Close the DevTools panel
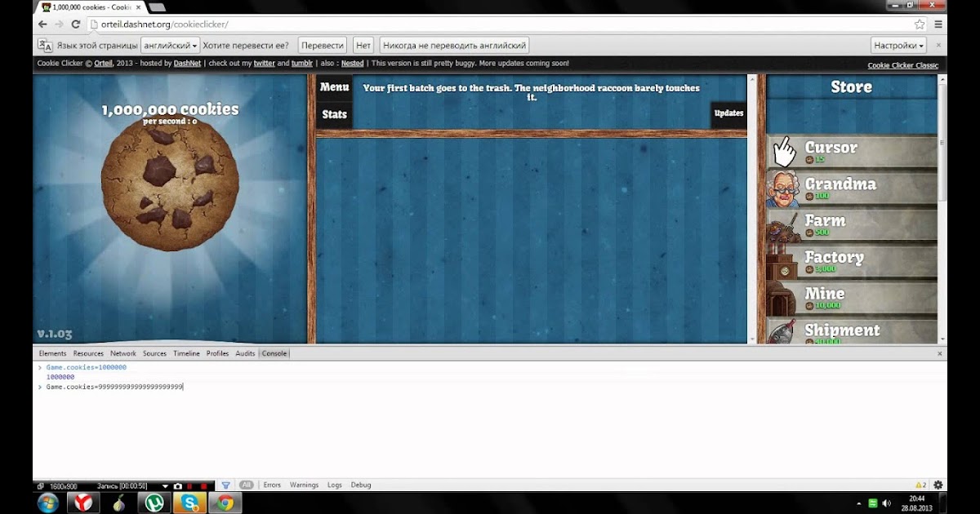Screen dimensions: 980x514 point(939,353)
